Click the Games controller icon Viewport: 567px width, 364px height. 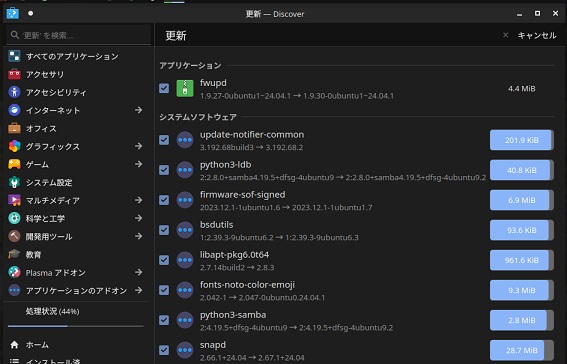point(14,164)
